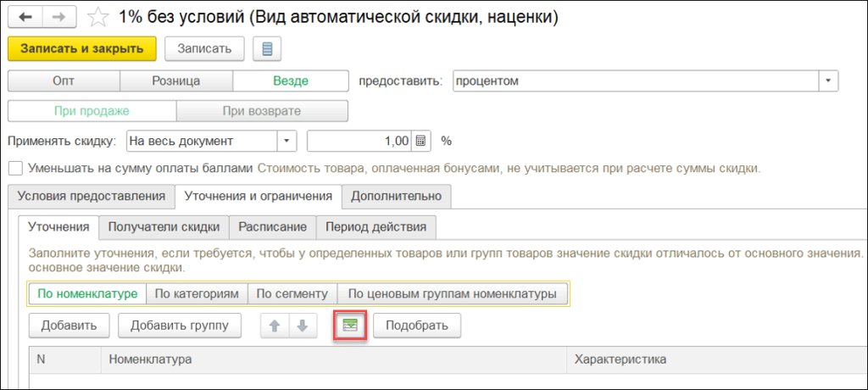Select the Розница toggle option
Viewport: 868px width, 390px height.
175,81
